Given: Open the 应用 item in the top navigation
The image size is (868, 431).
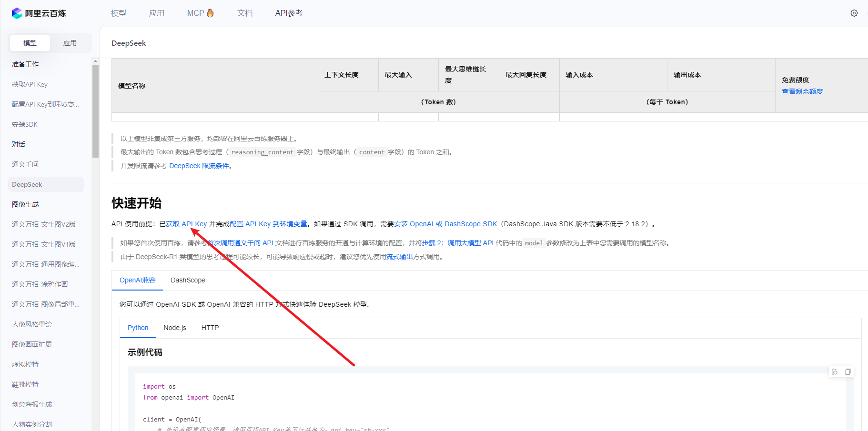Looking at the screenshot, I should coord(157,13).
